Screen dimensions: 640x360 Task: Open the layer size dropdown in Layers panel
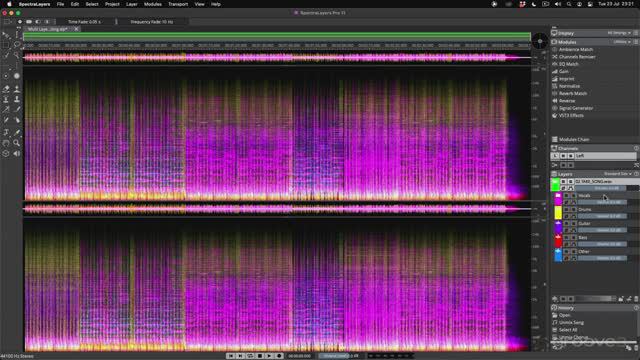[618, 174]
